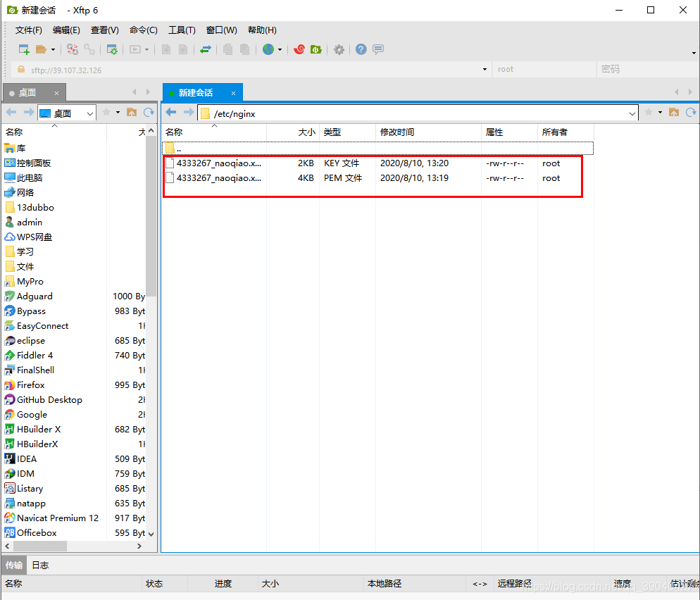Viewport: 700px width, 600px height.
Task: Click the Synchronize blue-green arrows icon
Action: pyautogui.click(x=206, y=49)
